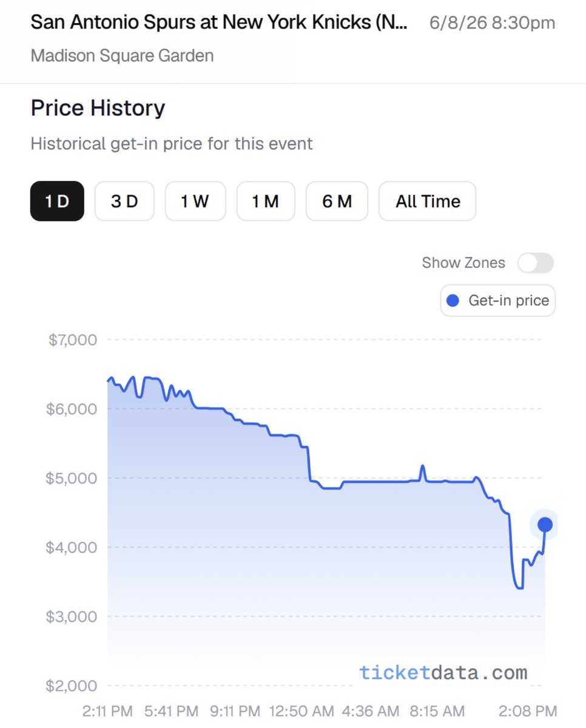This screenshot has height=728, width=586.
Task: Click the current price data point marker
Action: click(x=545, y=525)
